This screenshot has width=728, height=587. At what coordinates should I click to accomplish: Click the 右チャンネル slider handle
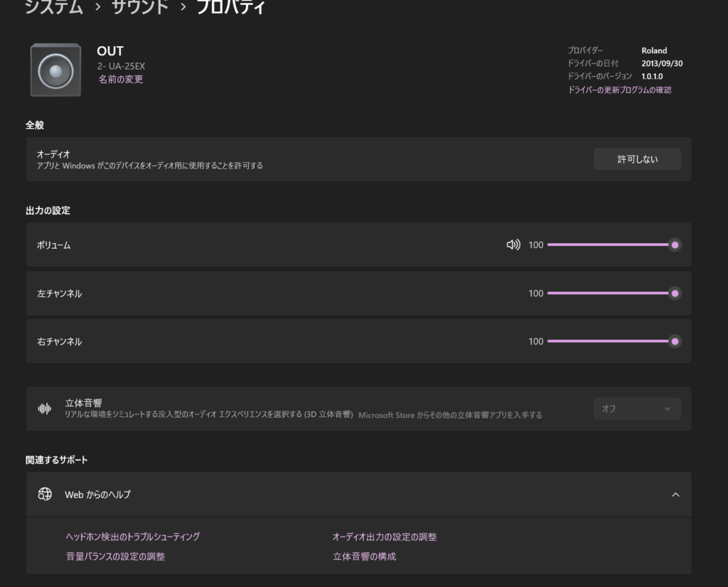tap(675, 342)
